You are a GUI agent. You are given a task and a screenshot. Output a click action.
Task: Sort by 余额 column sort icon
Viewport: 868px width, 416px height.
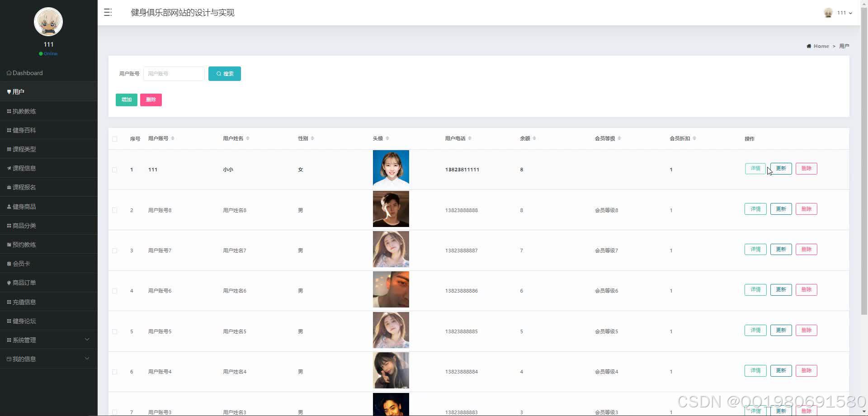[534, 138]
